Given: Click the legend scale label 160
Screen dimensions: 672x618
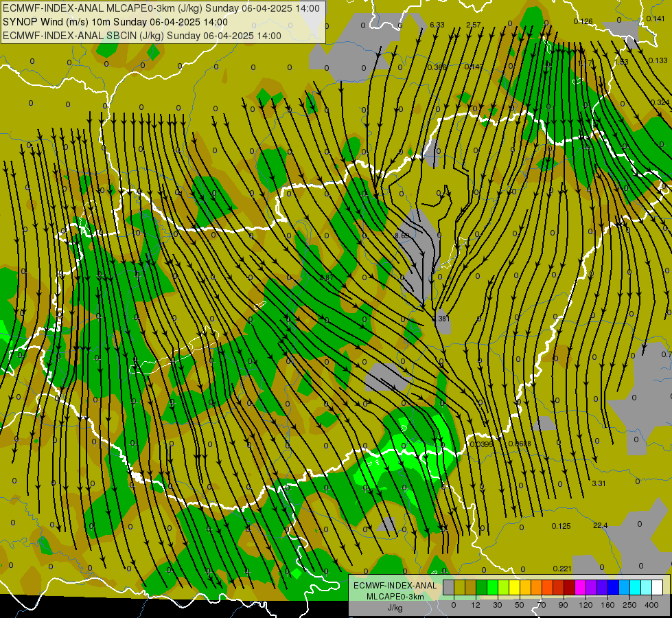Looking at the screenshot, I should point(608,605).
